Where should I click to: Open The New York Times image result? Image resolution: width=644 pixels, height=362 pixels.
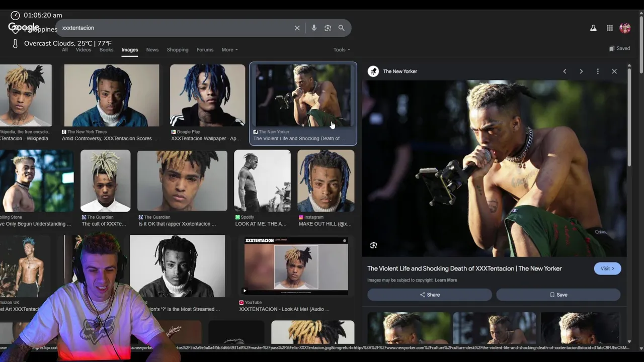pyautogui.click(x=111, y=96)
